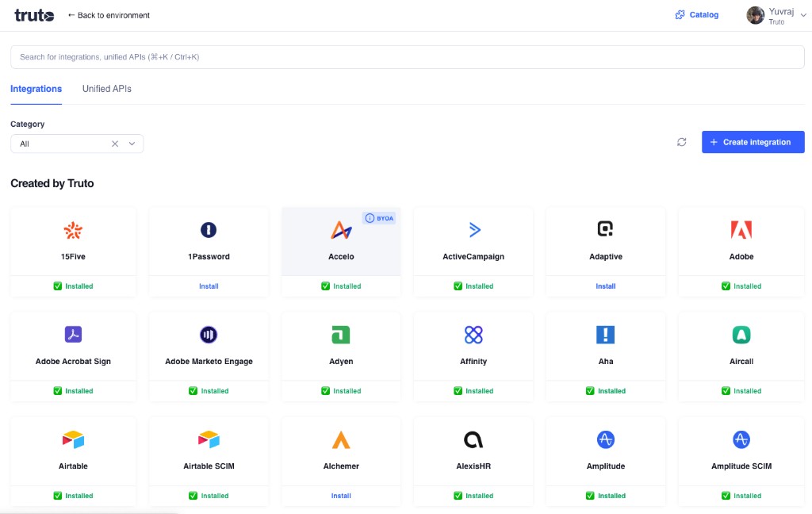The height and width of the screenshot is (514, 812).
Task: Click the ActiveCampaign arrow logo
Action: point(474,229)
